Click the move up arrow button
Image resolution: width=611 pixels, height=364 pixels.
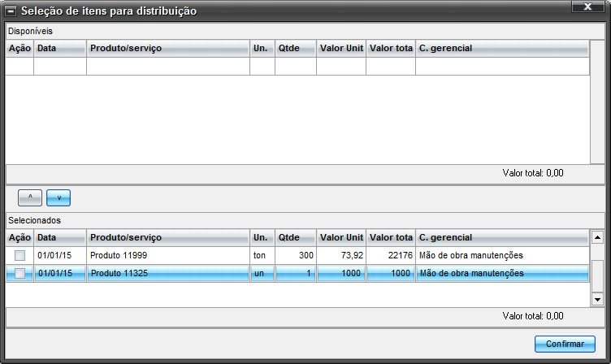click(30, 197)
